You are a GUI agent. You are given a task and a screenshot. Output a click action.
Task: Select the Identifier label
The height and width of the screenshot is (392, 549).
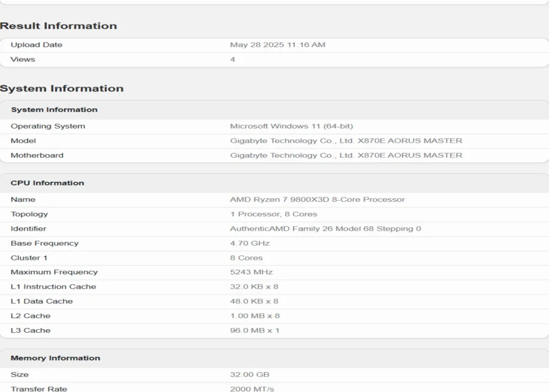coord(28,228)
